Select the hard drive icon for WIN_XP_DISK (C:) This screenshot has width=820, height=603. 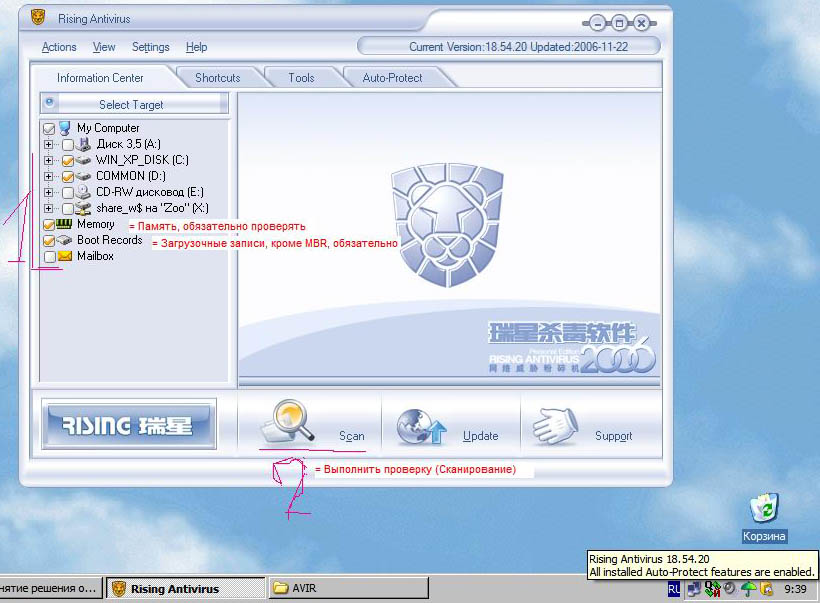(84, 160)
